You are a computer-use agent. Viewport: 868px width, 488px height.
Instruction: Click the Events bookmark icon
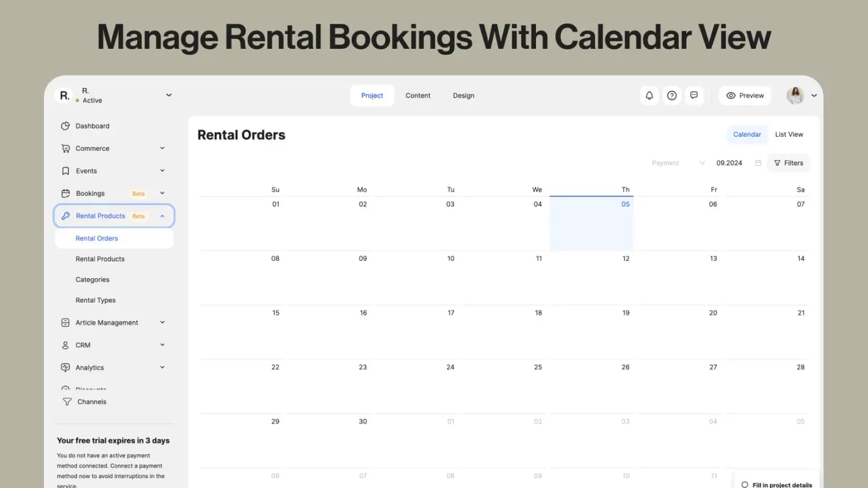click(65, 171)
